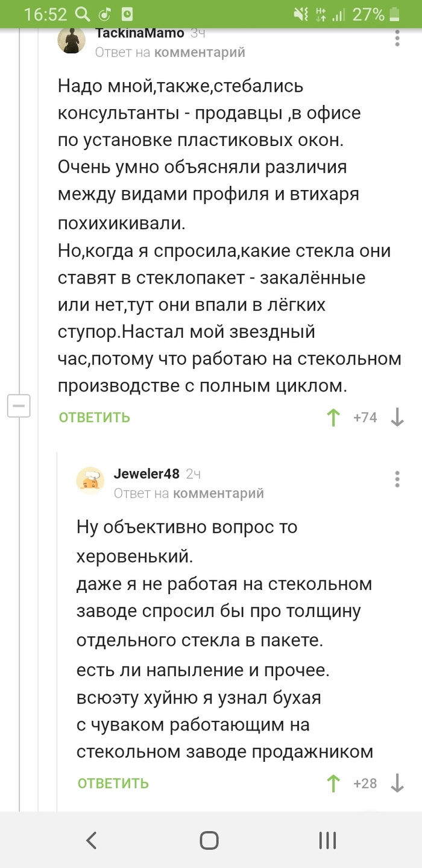Tap TackinaMamo's avatar image
The image size is (422, 868).
click(x=71, y=42)
